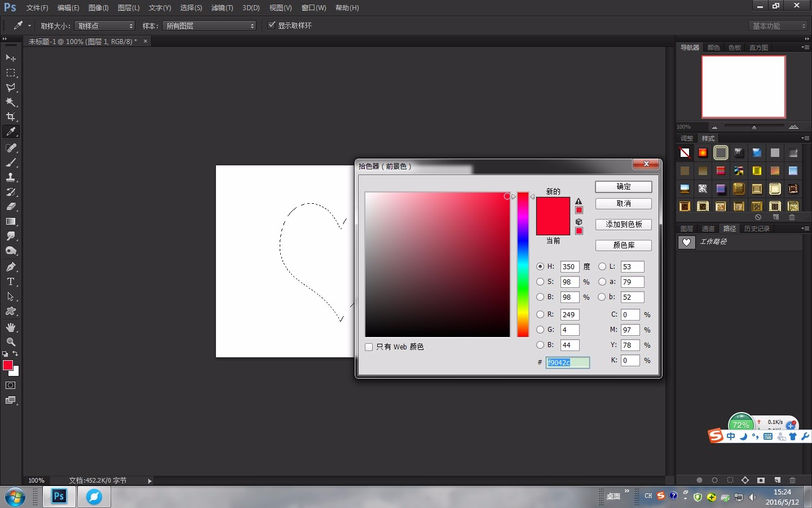Open Paths panel flyout menu

click(x=805, y=229)
